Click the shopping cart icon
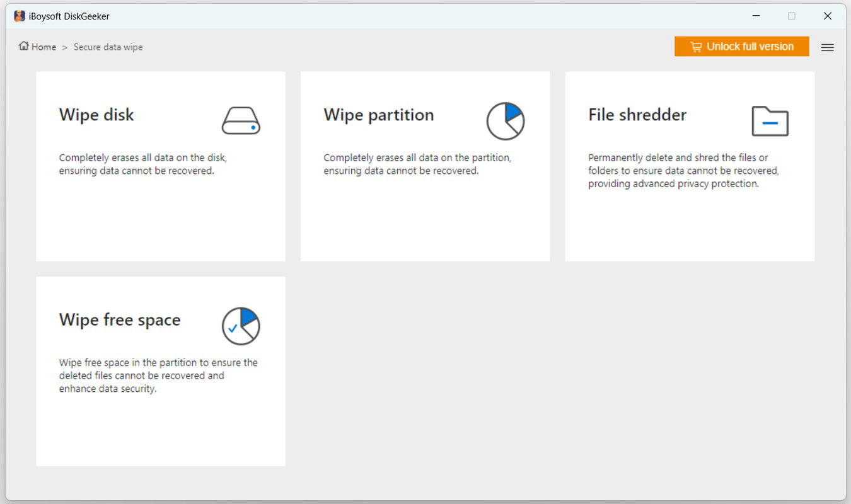 coord(696,47)
